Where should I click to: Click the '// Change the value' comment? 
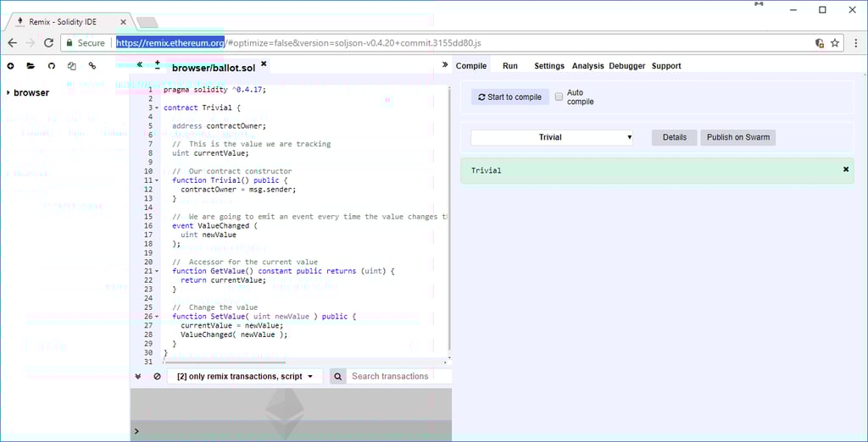[x=214, y=307]
